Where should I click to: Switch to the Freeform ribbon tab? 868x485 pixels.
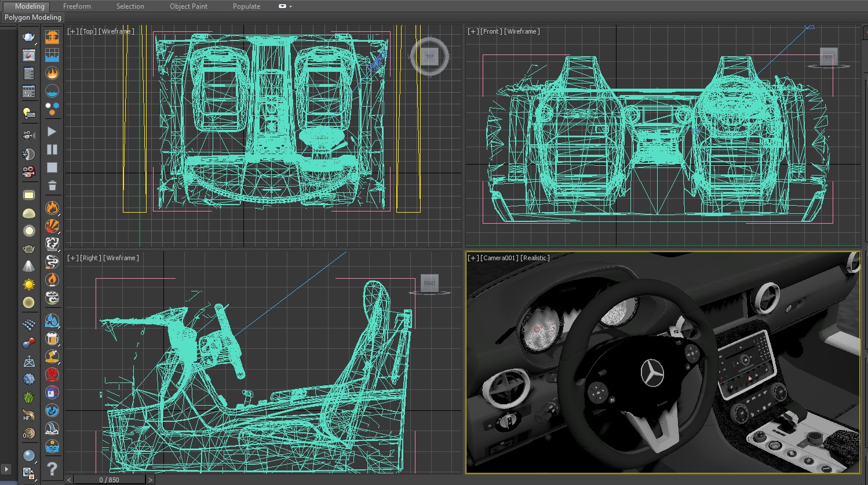pos(77,6)
